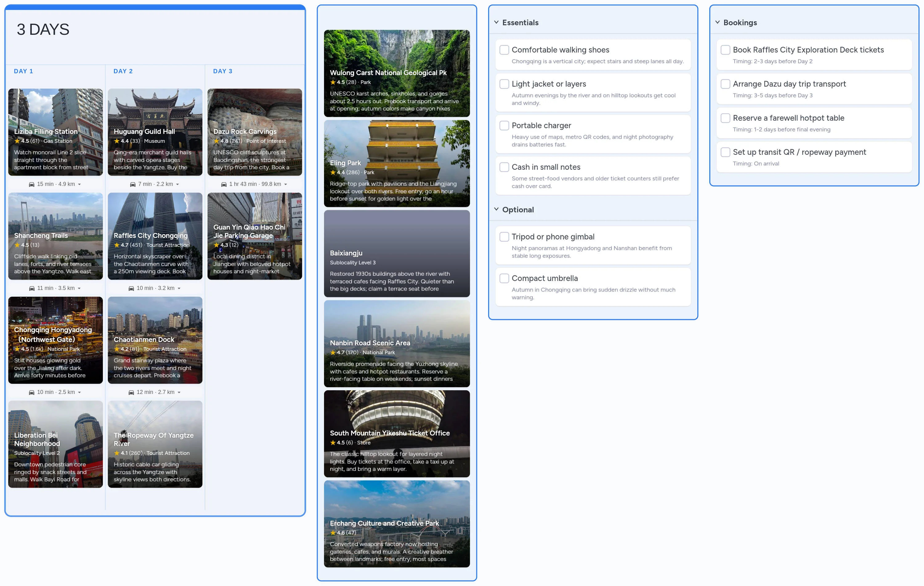The width and height of the screenshot is (924, 586).
Task: Click car icon for 1 hr 43 min leg
Action: (x=224, y=184)
